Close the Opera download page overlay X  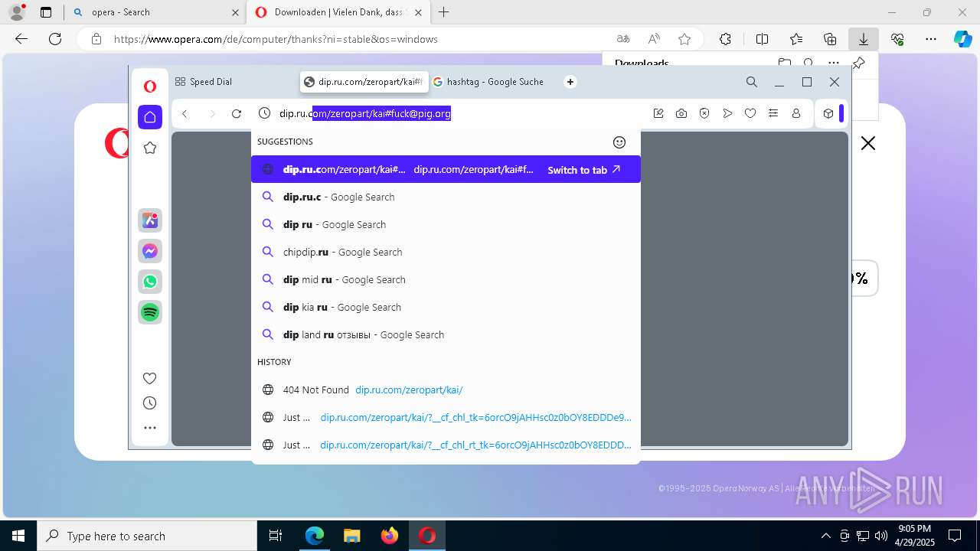point(867,143)
